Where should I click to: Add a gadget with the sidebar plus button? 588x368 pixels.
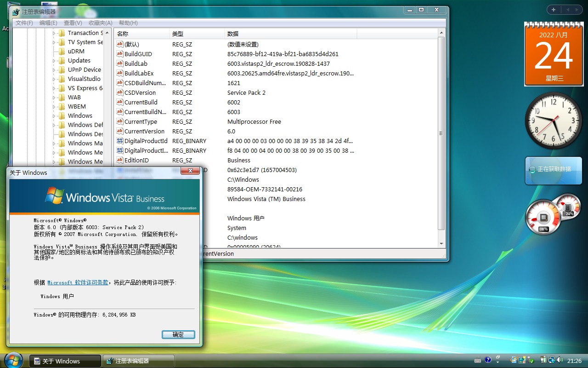tap(554, 10)
